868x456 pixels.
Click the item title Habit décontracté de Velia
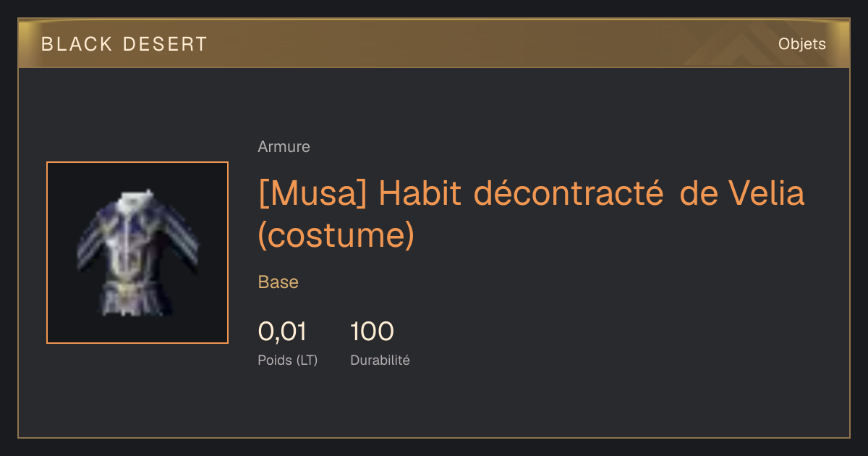[x=592, y=193]
